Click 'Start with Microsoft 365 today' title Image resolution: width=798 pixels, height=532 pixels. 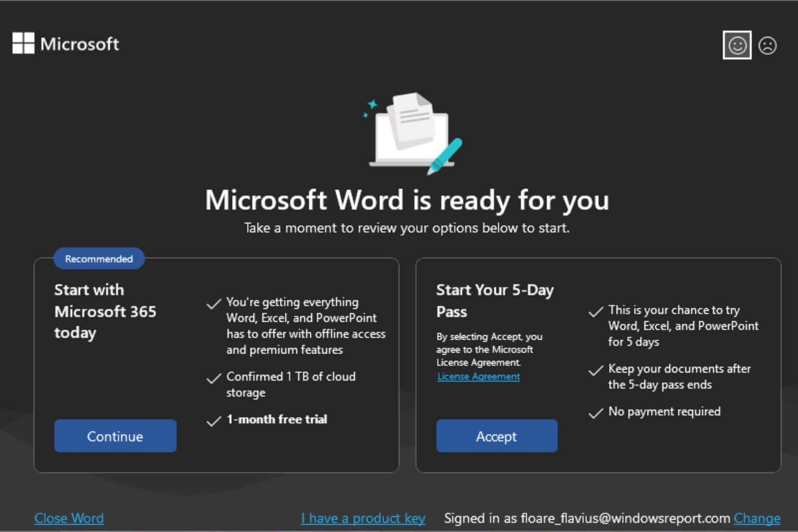click(x=105, y=311)
